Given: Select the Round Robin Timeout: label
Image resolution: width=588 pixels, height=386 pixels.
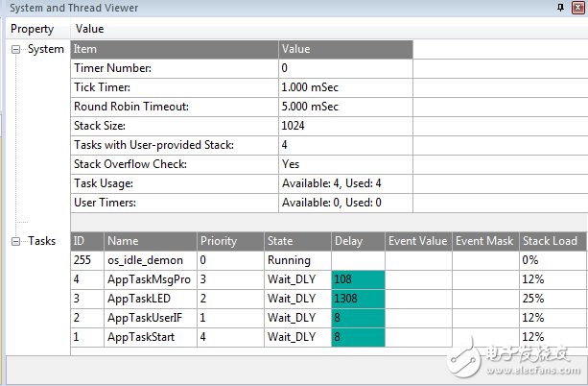Looking at the screenshot, I should point(131,107).
